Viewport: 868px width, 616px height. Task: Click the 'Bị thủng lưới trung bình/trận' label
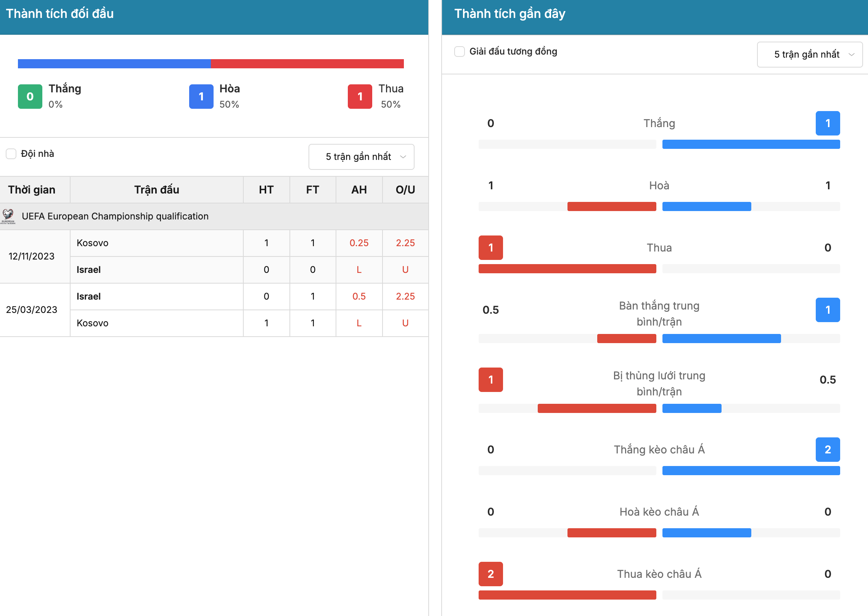659,384
